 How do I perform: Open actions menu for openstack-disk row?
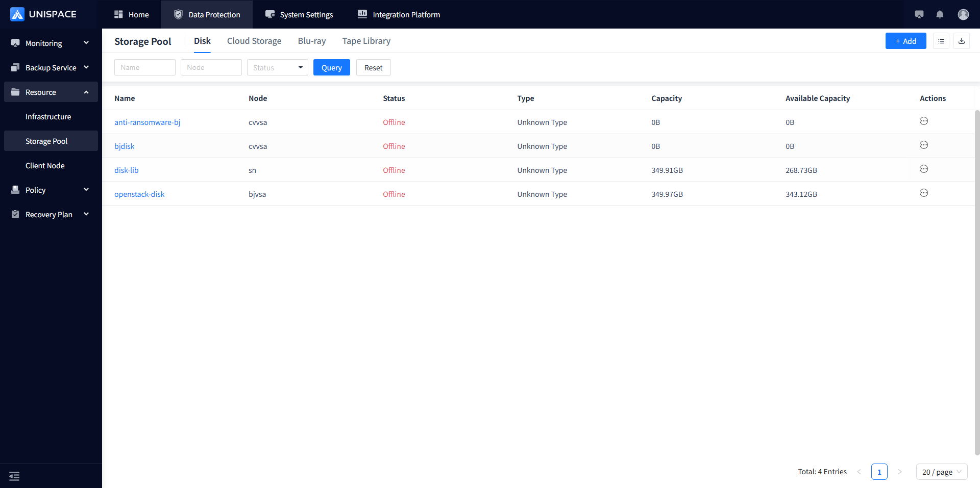924,193
